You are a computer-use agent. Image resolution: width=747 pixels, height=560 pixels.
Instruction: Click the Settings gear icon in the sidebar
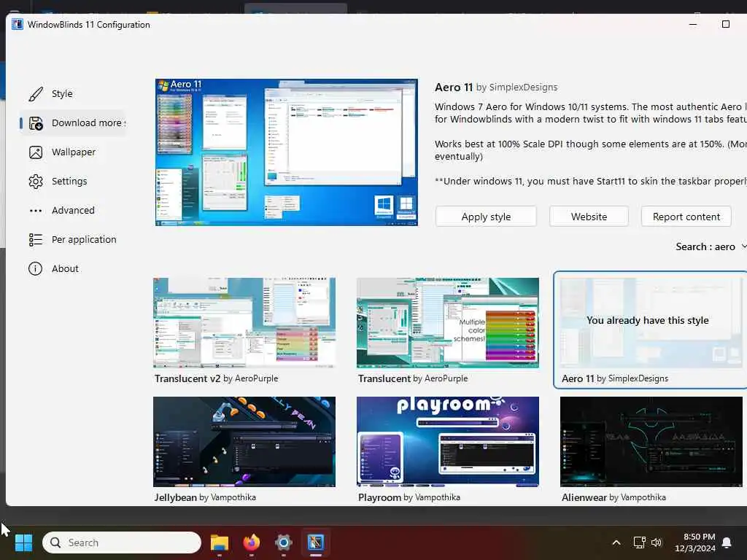[x=36, y=182]
